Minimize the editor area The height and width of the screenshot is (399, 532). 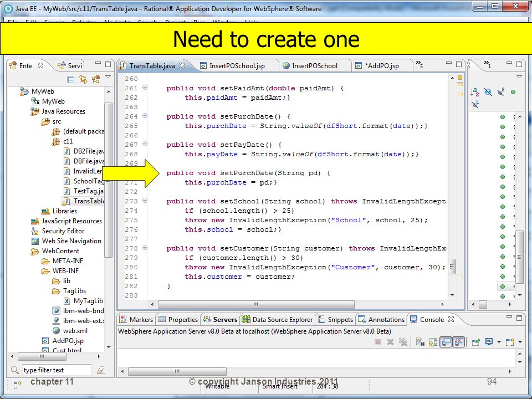449,63
